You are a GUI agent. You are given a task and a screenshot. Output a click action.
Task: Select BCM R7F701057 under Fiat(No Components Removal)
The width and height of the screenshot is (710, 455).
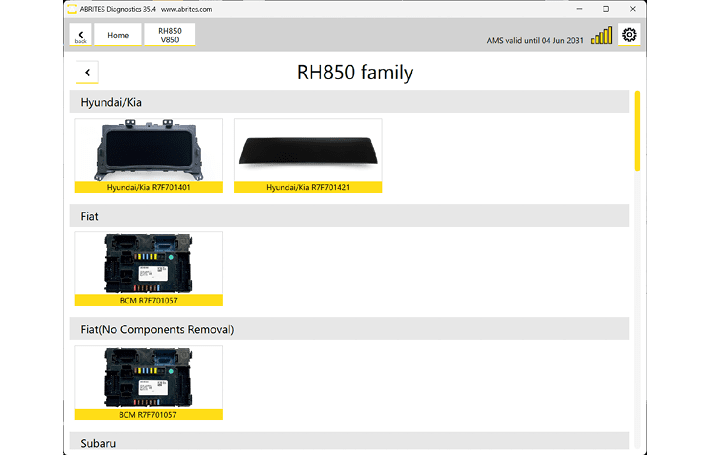(x=149, y=382)
